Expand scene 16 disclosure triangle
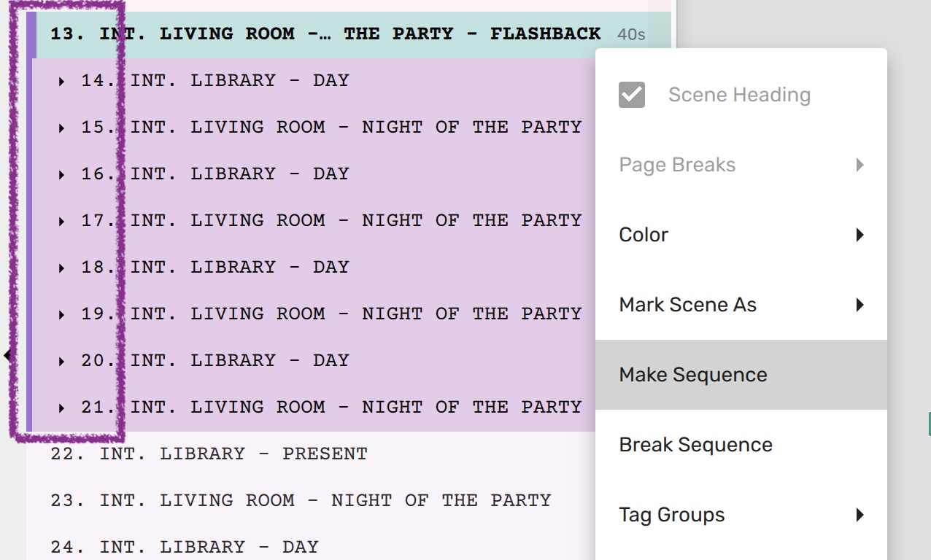Viewport: 931px width, 560px height. coord(62,175)
